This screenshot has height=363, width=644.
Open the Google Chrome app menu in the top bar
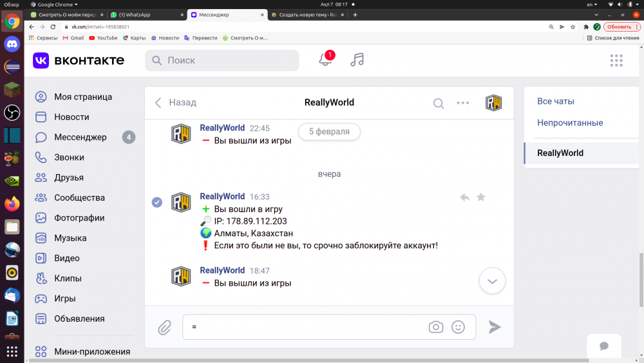tap(54, 5)
